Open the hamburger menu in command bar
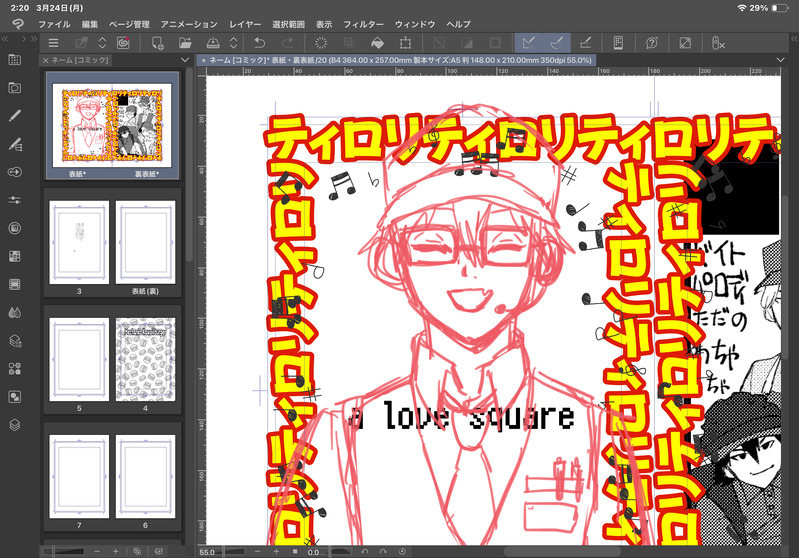 coord(54,43)
